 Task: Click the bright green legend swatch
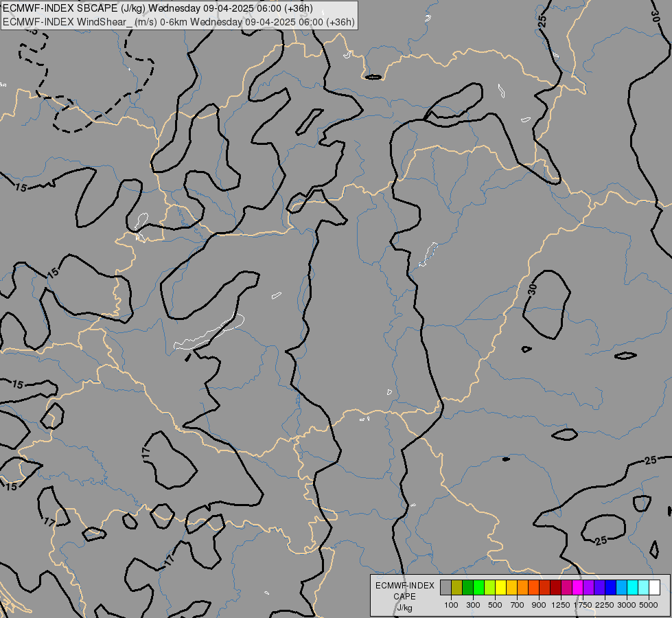[478, 588]
